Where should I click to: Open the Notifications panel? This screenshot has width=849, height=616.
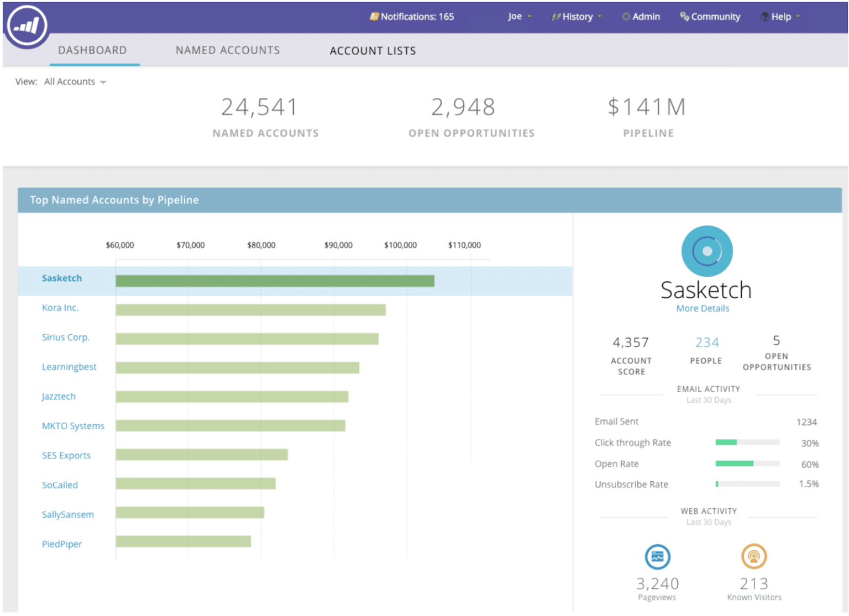coord(411,17)
